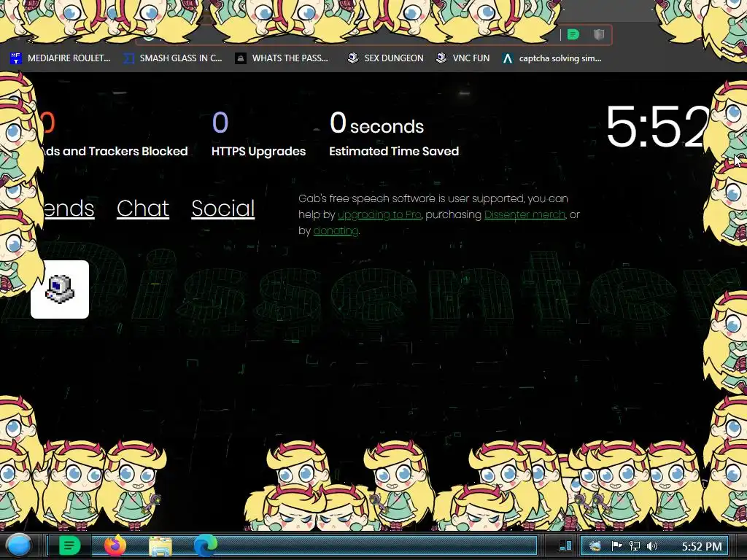The width and height of the screenshot is (747, 560).
Task: Open the SMASH GLASS IN C... bookmark
Action: [172, 58]
